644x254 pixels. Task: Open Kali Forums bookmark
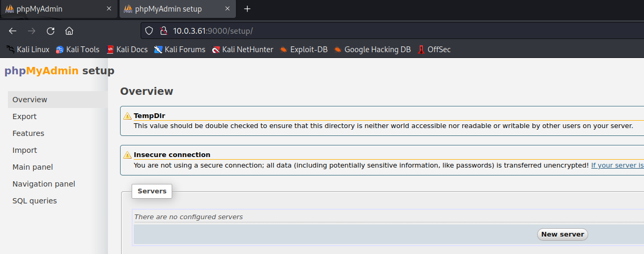(x=180, y=50)
